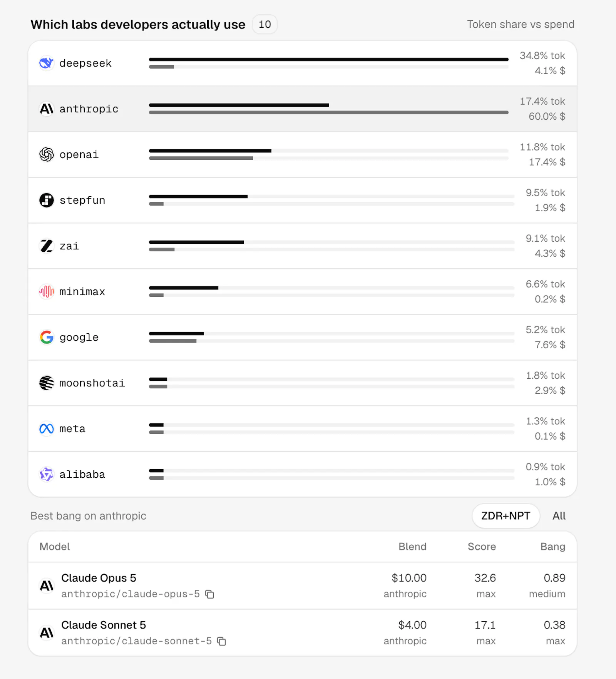Copy the anthropic/claude-sonnet-5 model ID
The image size is (616, 679).
point(222,641)
